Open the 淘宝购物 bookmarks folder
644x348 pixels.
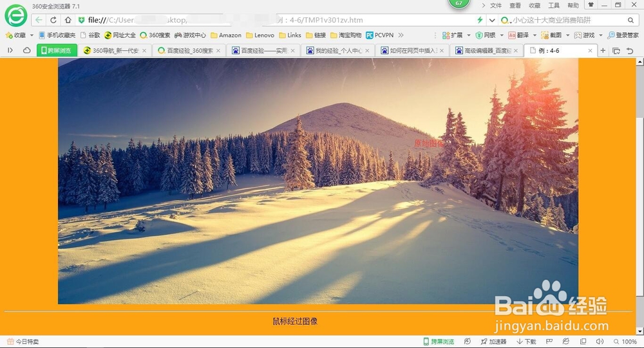(346, 35)
